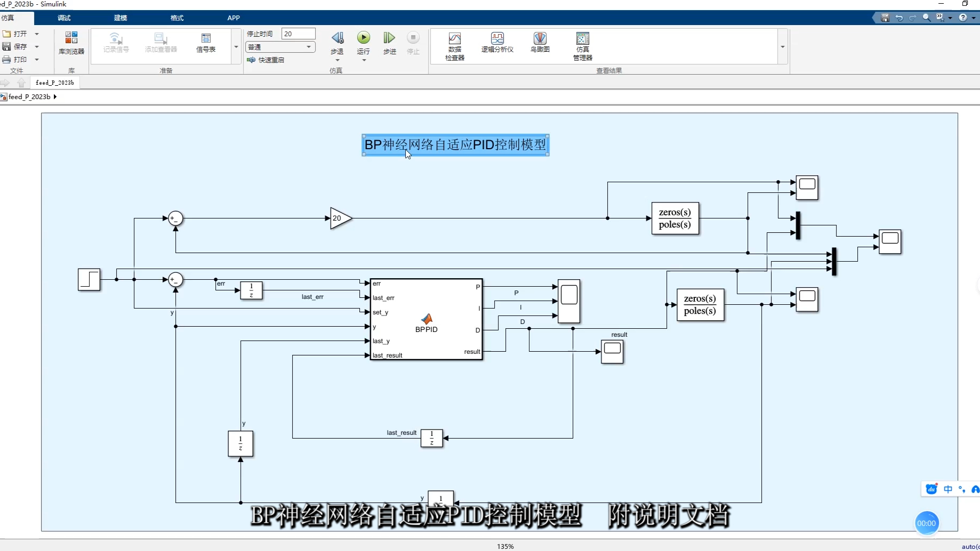This screenshot has height=551, width=980.
Task: Select the top right scope block
Action: coord(807,188)
